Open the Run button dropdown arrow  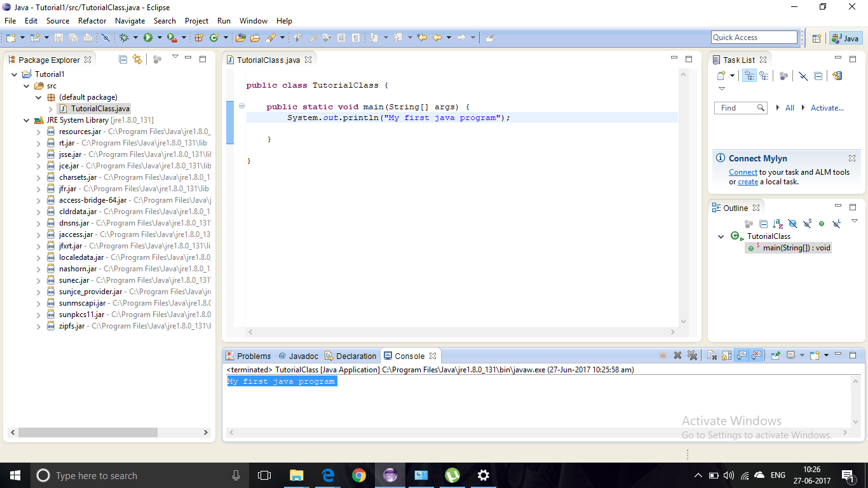pos(159,38)
